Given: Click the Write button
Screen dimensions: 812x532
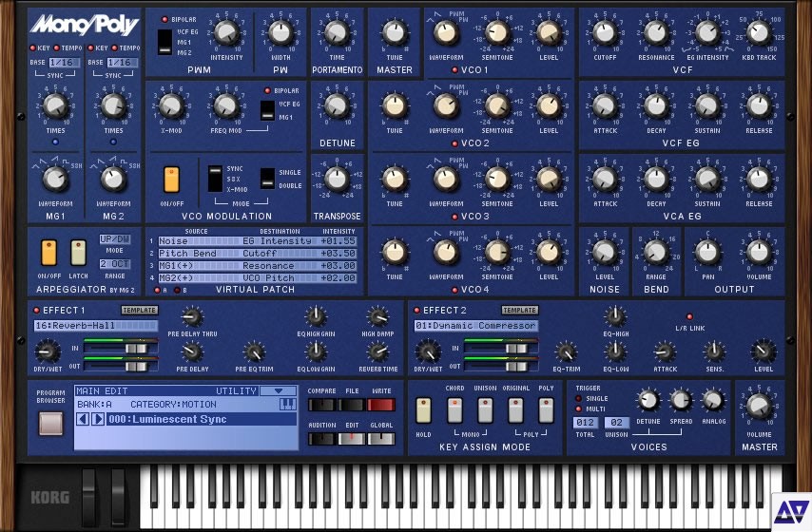Looking at the screenshot, I should click(381, 405).
